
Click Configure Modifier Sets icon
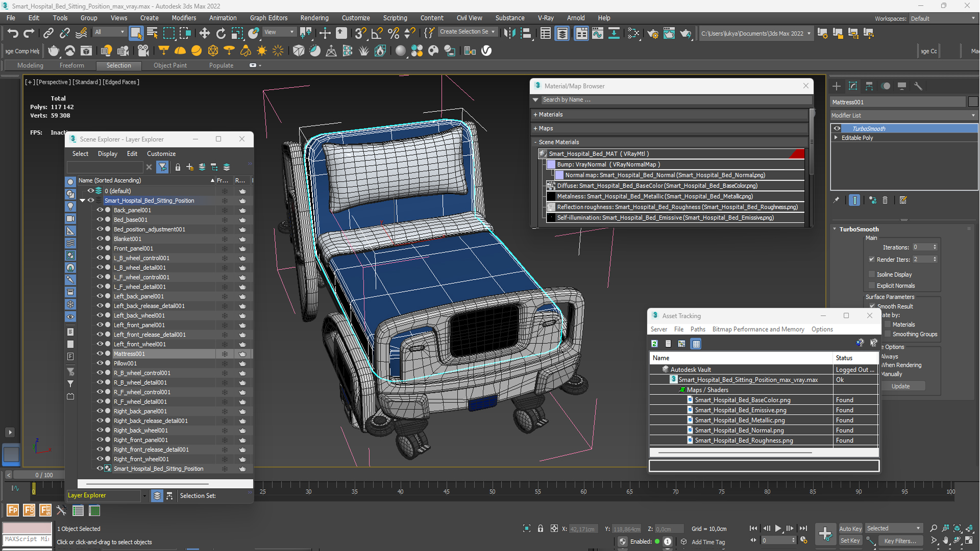tap(903, 200)
